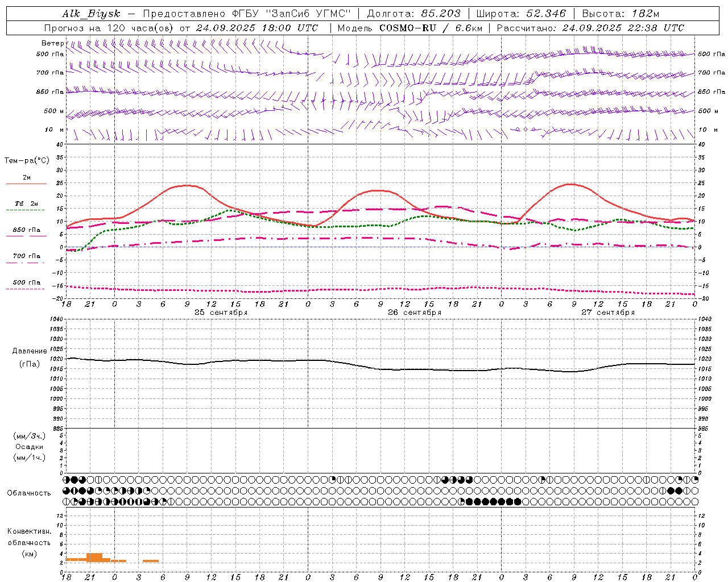Screen dimensions: 728x582
Task: Click the "Широта: 52.346" header field
Action: tap(521, 14)
